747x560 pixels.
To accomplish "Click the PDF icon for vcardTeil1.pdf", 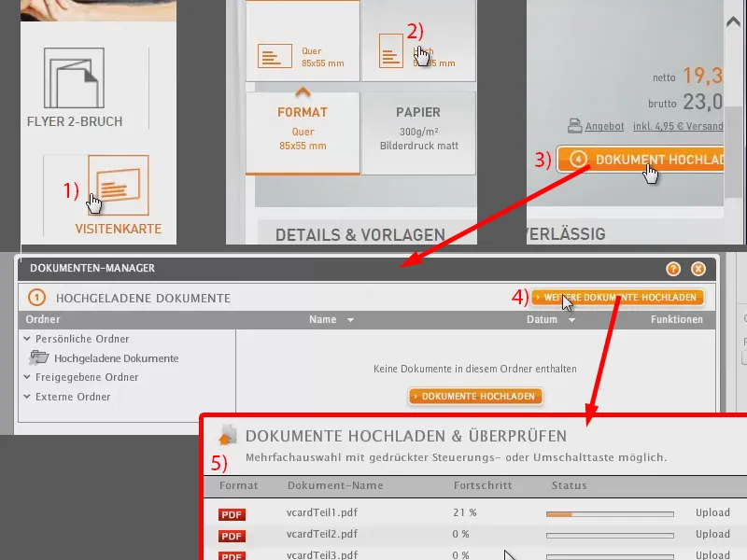I will pos(232,514).
